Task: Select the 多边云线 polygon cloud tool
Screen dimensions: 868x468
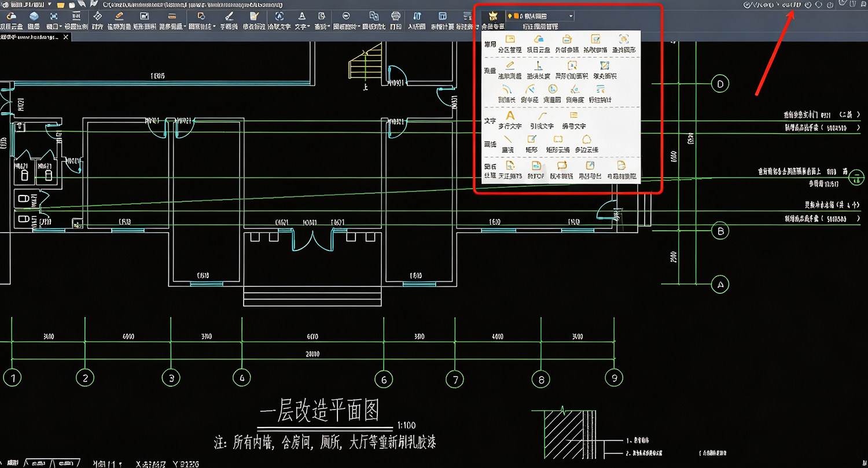Action: click(x=586, y=144)
